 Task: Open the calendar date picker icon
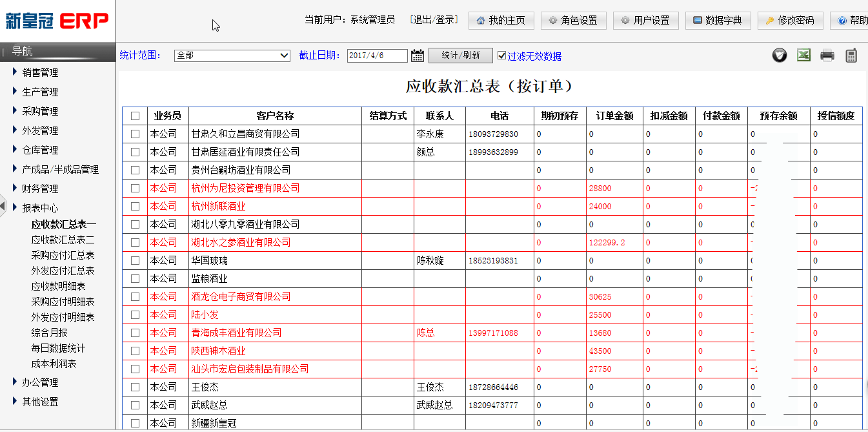[418, 56]
